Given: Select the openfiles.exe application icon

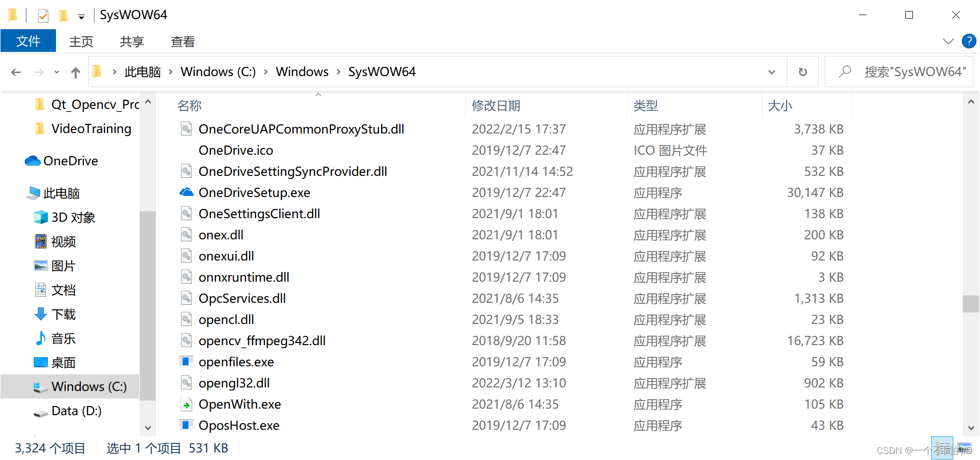Looking at the screenshot, I should [187, 362].
